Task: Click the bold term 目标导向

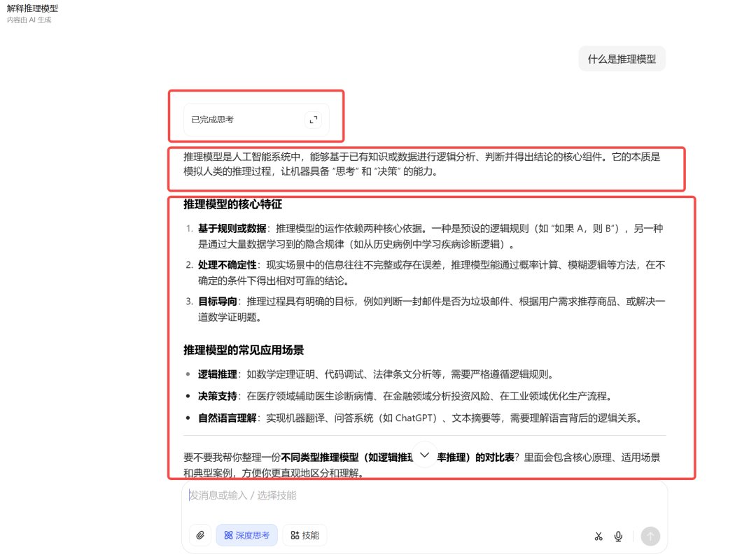Action: click(x=218, y=302)
